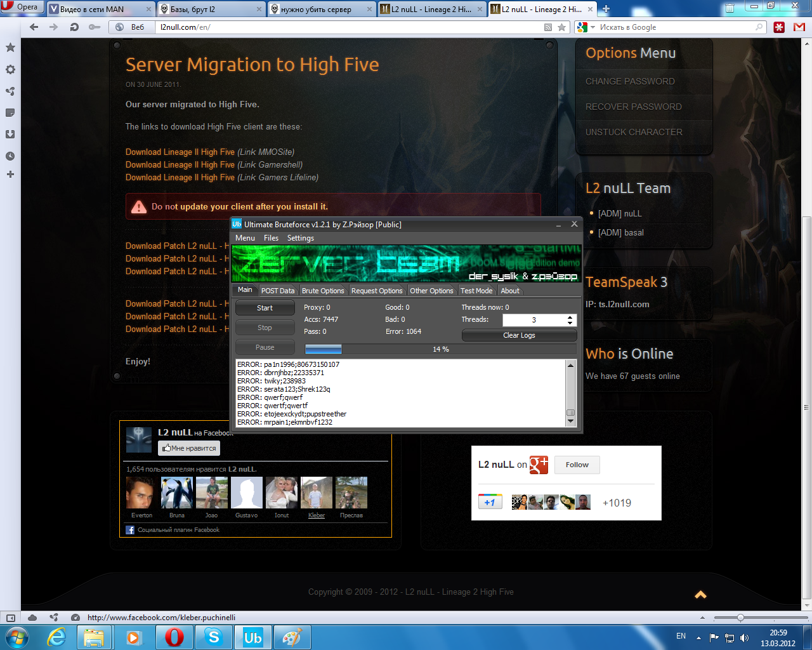
Task: Click the log list vertical scrollbar
Action: pyautogui.click(x=570, y=393)
